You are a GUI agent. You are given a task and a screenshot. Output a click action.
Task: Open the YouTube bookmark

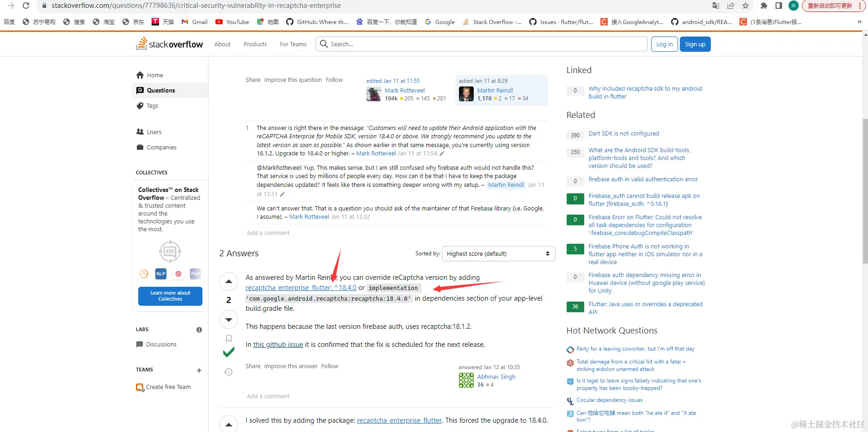point(232,22)
